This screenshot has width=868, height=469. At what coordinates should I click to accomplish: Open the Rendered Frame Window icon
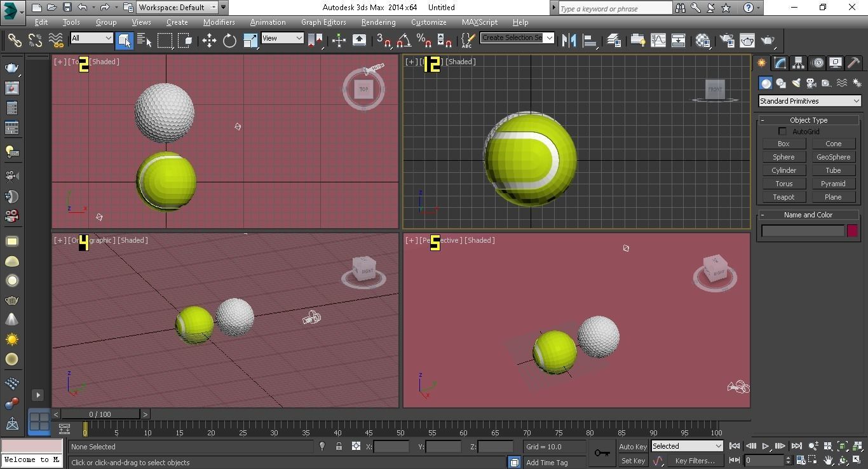[x=747, y=41]
